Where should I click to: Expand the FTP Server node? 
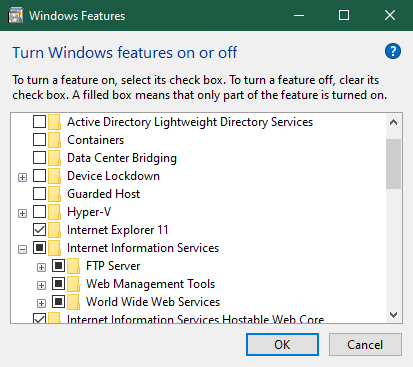(41, 267)
